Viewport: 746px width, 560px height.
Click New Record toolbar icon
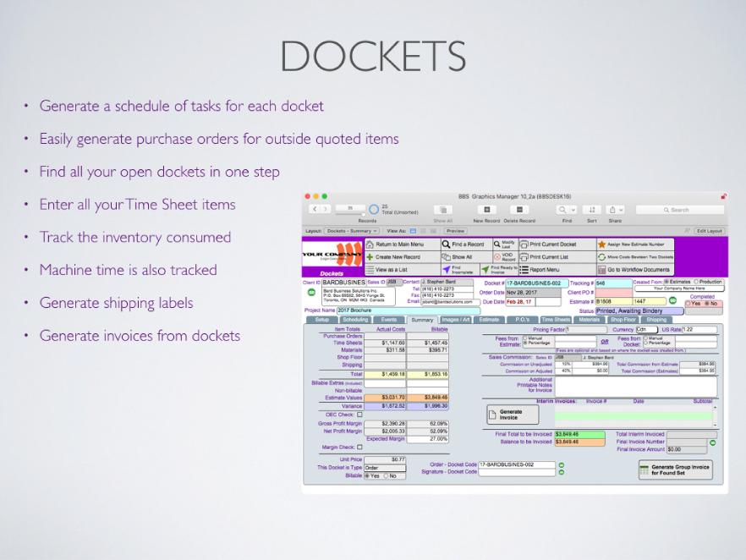(486, 210)
